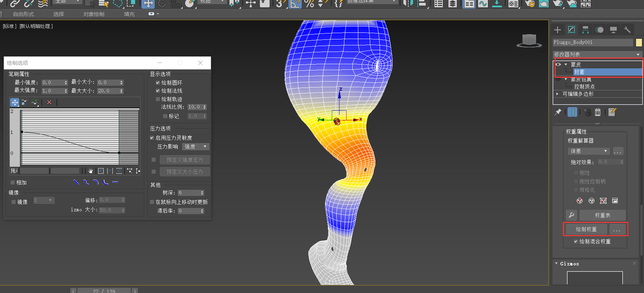Toggle visibility eye next to 蒙皮 modifier
Viewport: 644px width, 293px height.
coord(558,64)
